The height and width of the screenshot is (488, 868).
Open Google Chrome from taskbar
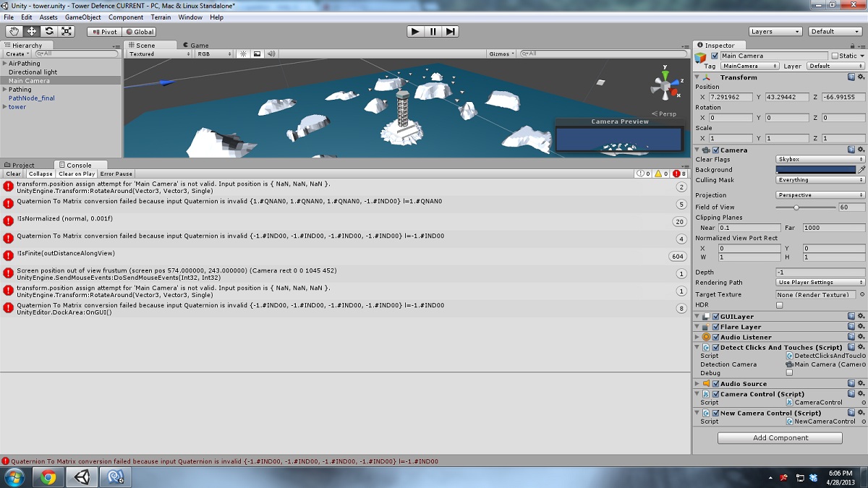pyautogui.click(x=48, y=477)
